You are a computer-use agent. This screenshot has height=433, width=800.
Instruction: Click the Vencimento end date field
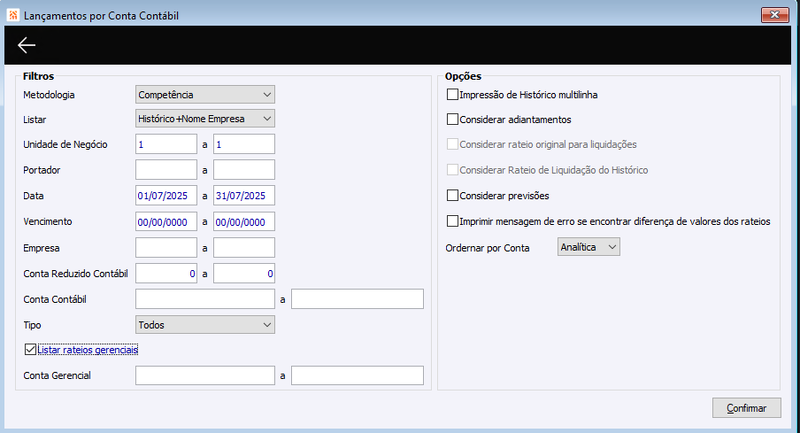[x=244, y=222]
